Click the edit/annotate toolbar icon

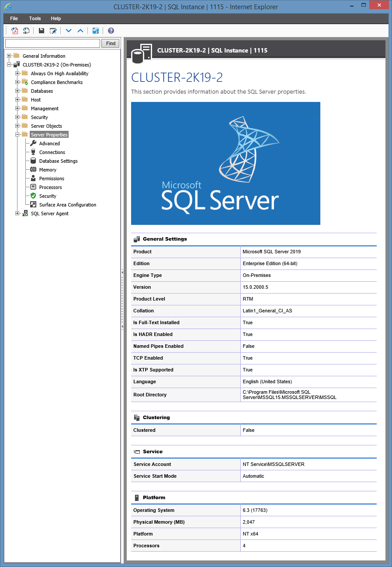[x=52, y=31]
